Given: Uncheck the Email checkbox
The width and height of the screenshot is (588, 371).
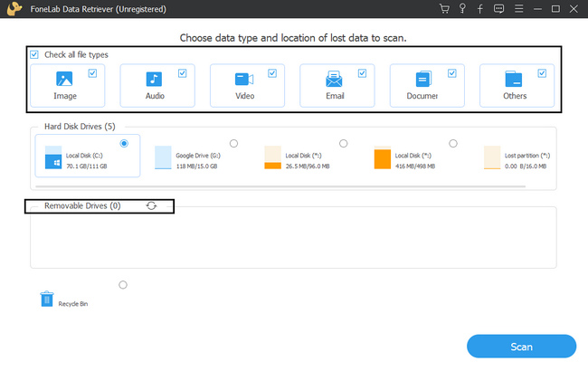Looking at the screenshot, I should (x=362, y=73).
